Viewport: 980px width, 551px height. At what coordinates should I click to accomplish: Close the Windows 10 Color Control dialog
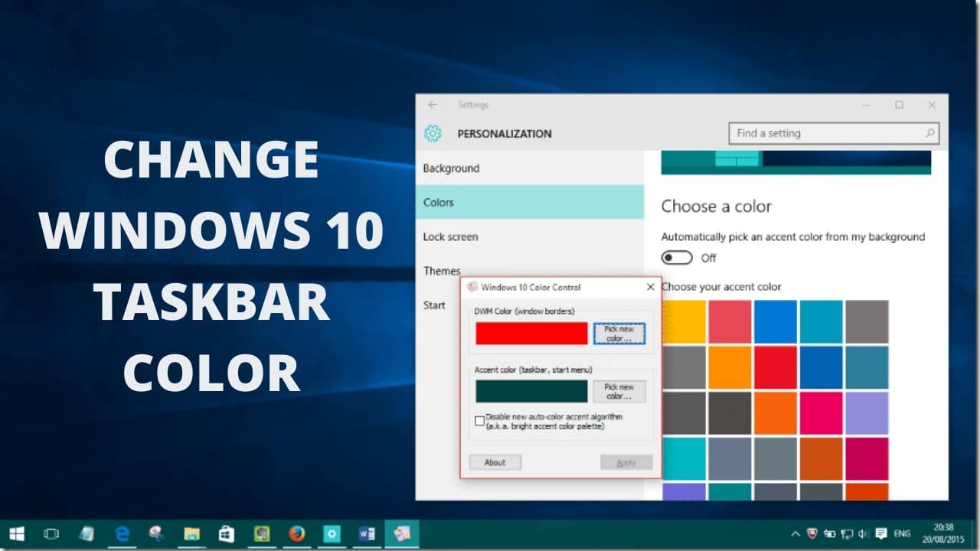tap(650, 287)
